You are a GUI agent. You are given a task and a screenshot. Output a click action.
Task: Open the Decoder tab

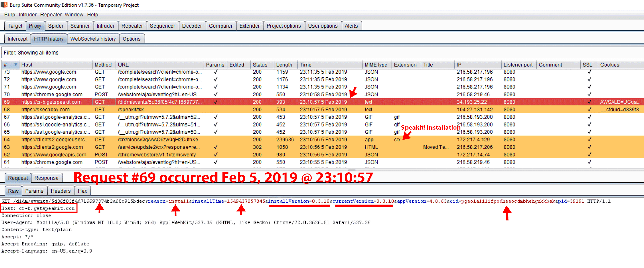click(x=192, y=26)
